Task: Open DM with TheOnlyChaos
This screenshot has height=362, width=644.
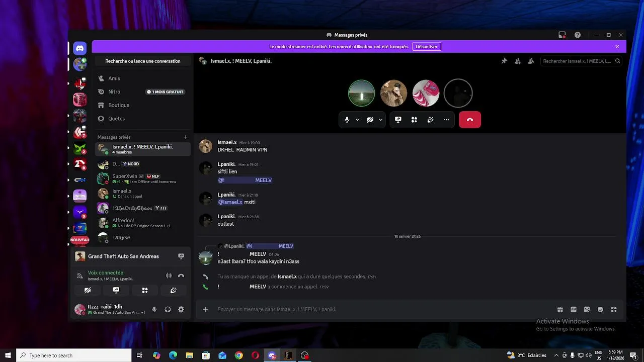Action: click(143, 208)
